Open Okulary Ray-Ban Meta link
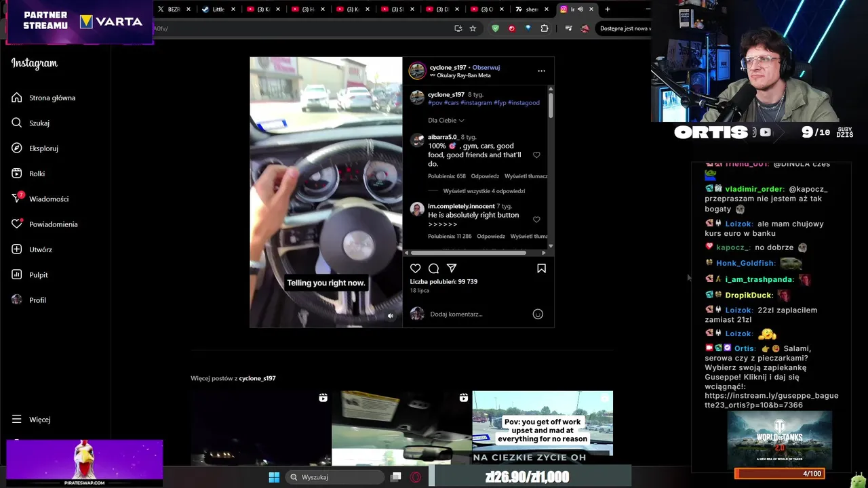The image size is (868, 488). click(x=464, y=75)
